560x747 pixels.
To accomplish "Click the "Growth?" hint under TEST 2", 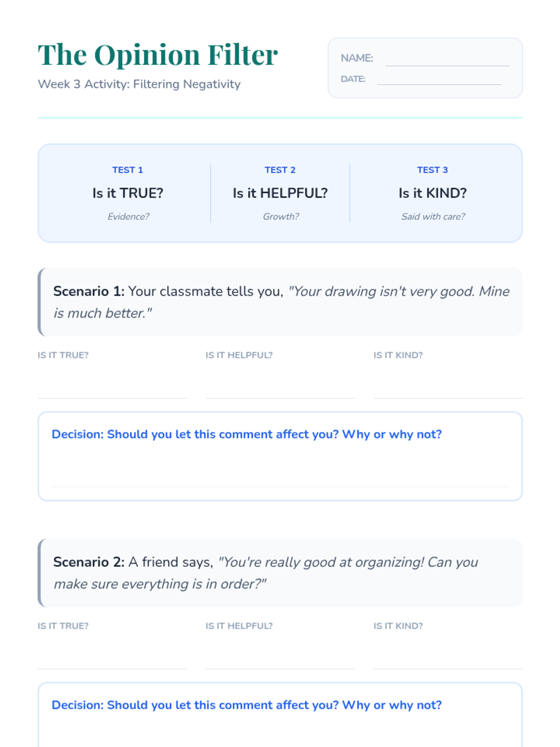I will [281, 216].
